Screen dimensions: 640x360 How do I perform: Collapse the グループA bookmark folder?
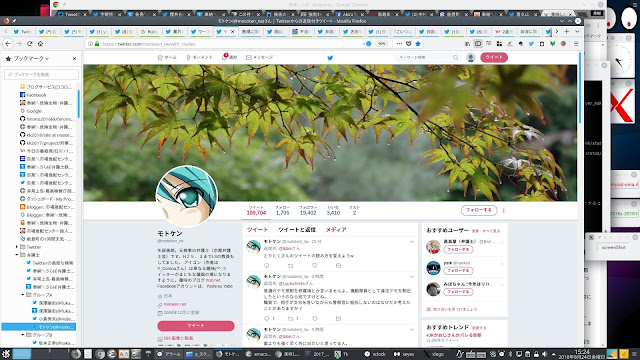[23, 295]
